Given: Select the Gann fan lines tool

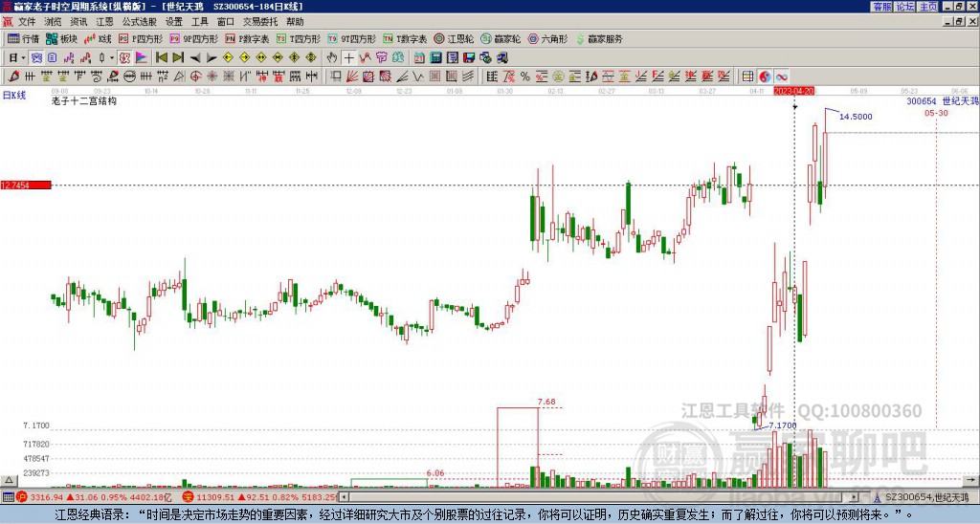Looking at the screenshot, I should (x=351, y=76).
